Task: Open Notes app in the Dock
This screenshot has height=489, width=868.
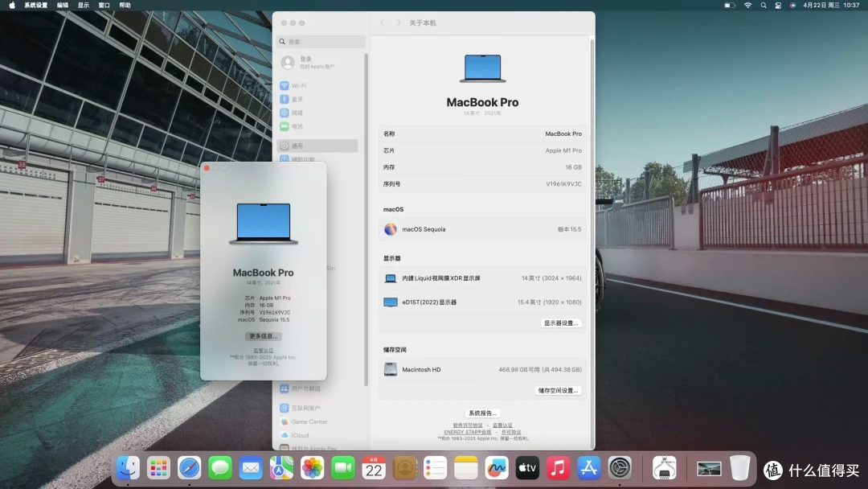Action: pyautogui.click(x=466, y=469)
